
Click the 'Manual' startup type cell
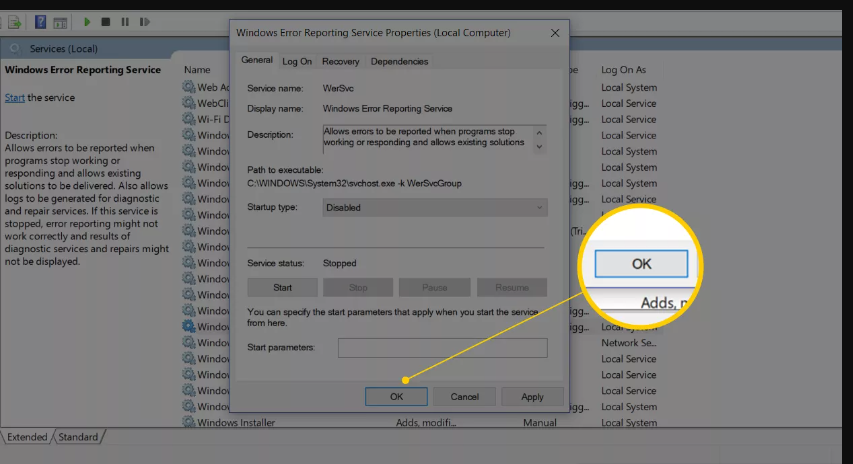(x=540, y=422)
